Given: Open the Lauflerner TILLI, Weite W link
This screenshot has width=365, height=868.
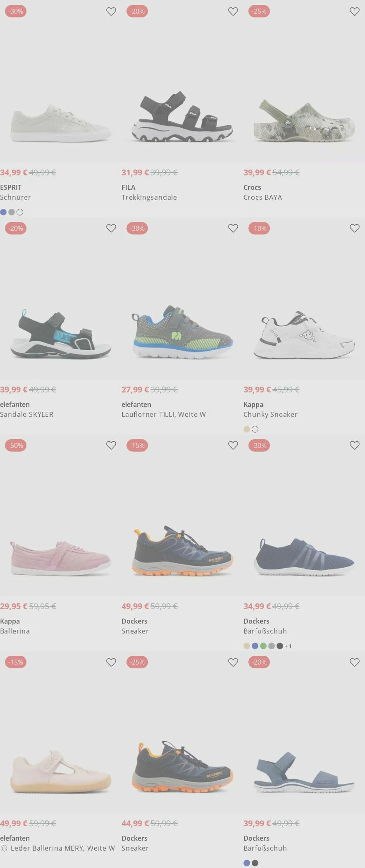Looking at the screenshot, I should coord(164,415).
